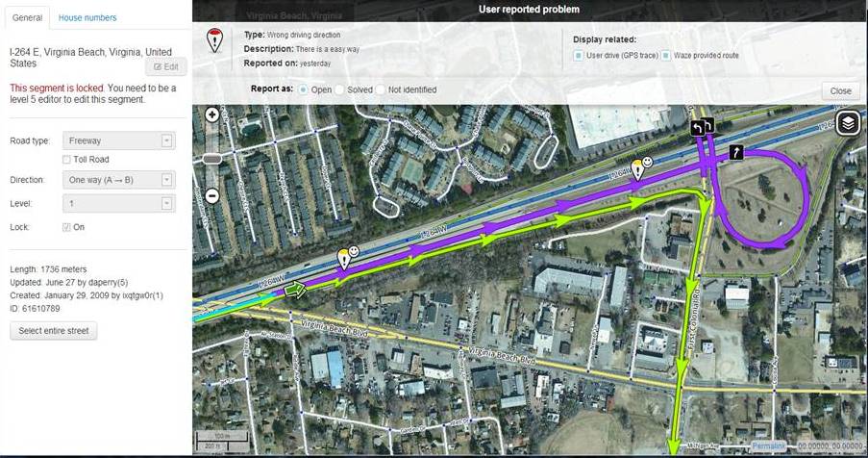Switch to the General tab
The width and height of the screenshot is (868, 458).
(27, 17)
